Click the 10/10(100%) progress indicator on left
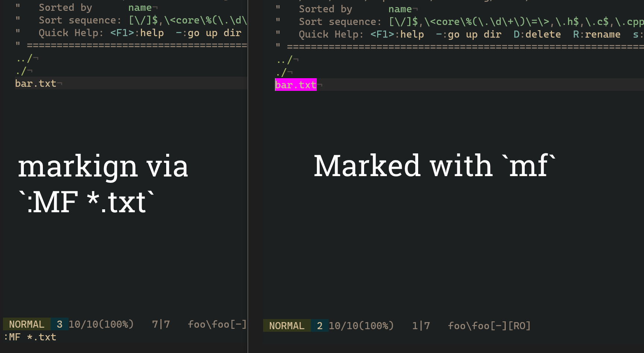 pyautogui.click(x=101, y=324)
